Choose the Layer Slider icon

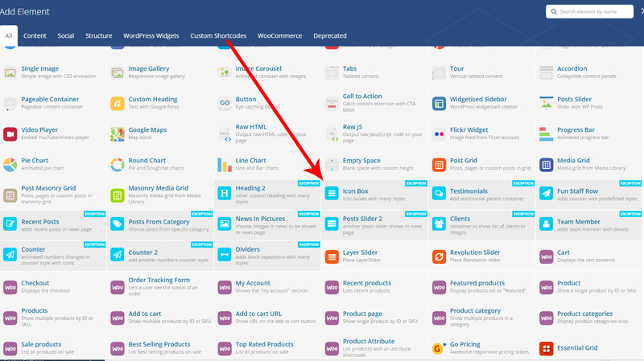click(x=332, y=256)
